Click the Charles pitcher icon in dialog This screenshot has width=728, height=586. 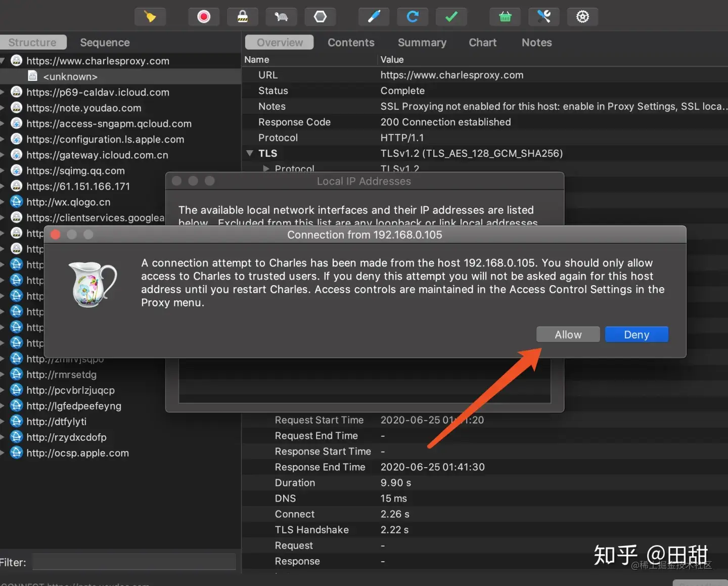(x=92, y=284)
